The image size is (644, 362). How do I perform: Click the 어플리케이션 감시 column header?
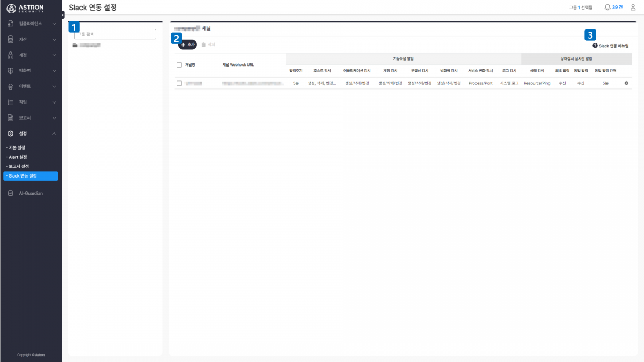point(357,70)
